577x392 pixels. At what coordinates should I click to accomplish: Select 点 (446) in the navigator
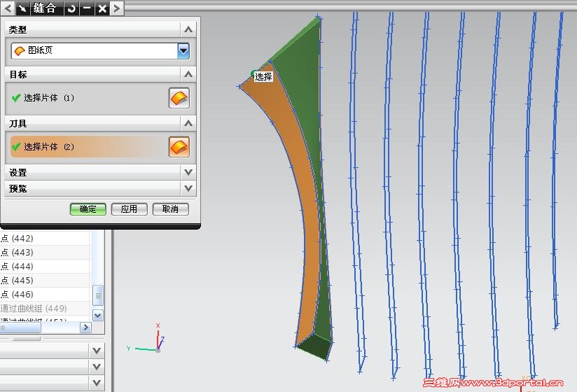click(x=44, y=294)
